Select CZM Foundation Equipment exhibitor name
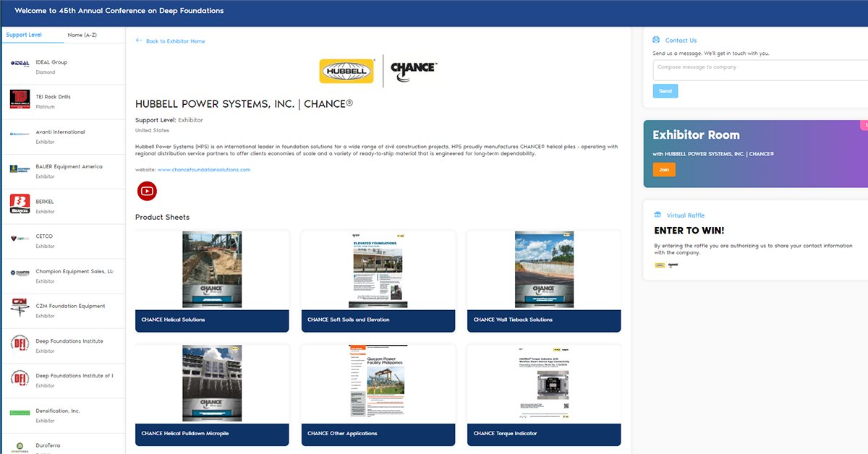The height and width of the screenshot is (454, 868). [x=71, y=306]
